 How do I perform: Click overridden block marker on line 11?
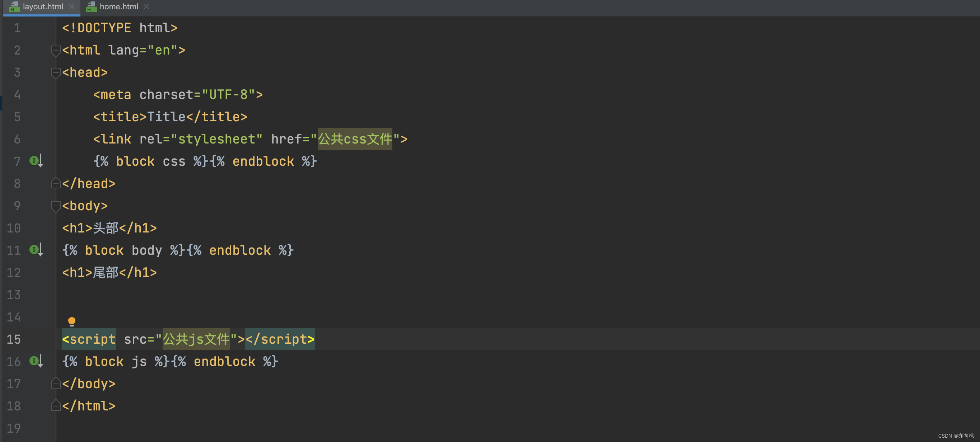point(37,250)
